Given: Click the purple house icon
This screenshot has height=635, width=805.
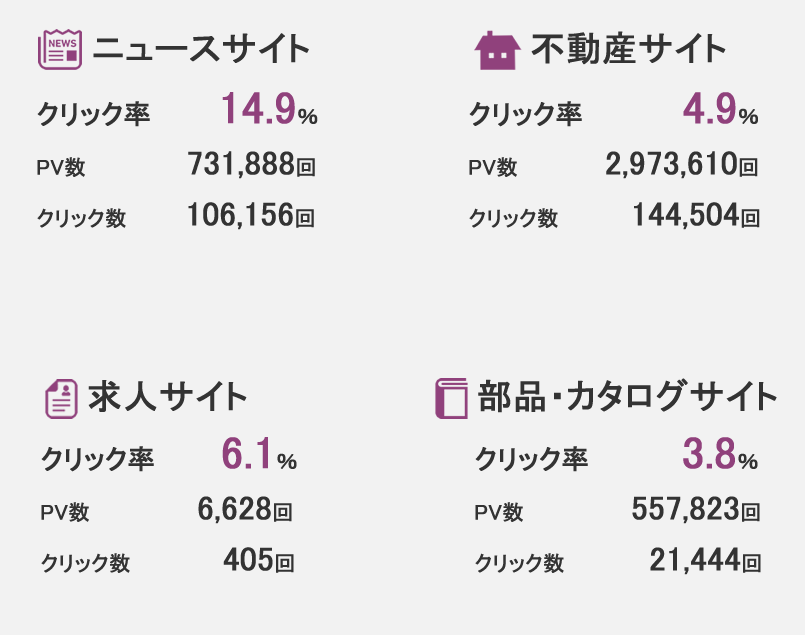Looking at the screenshot, I should pos(497,50).
